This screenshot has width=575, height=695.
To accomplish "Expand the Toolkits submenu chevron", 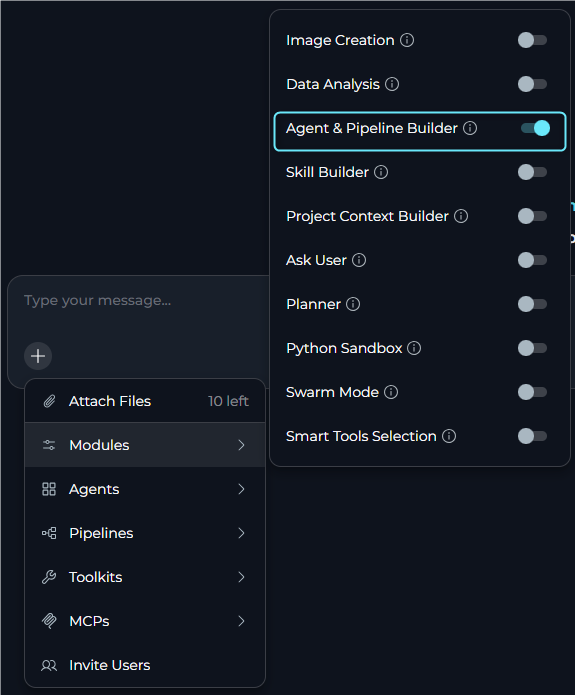I will (241, 577).
